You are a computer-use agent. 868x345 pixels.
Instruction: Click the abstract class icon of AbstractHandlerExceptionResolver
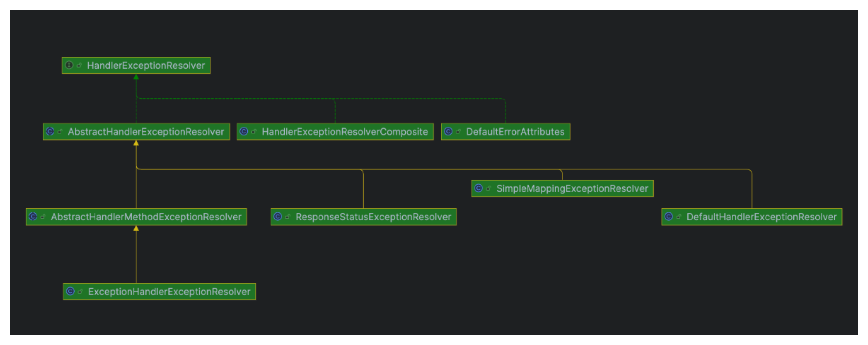tap(50, 131)
